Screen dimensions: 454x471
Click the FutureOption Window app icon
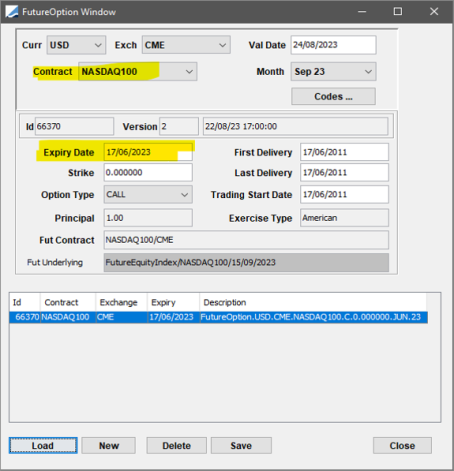(11, 12)
